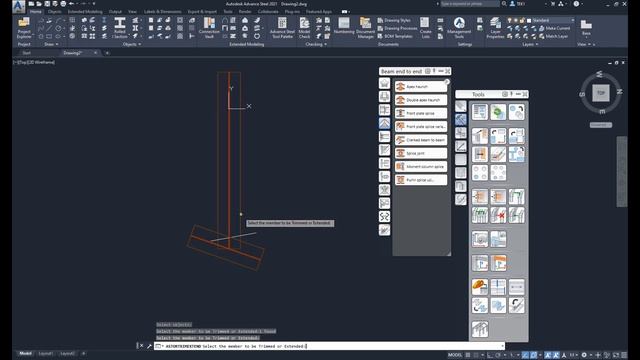Click Make Current layer button
Screen dimensions: 640x360
(x=554, y=28)
